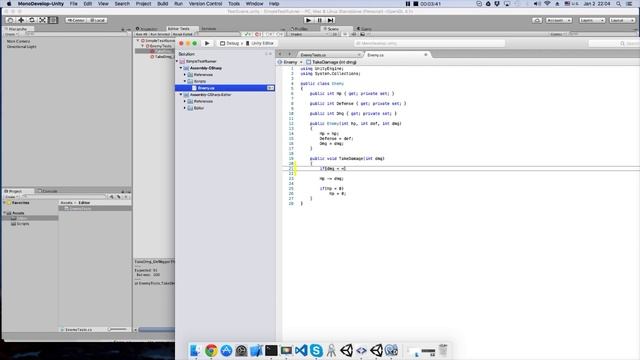Collapse Assembly-CSharp project node
640x360 pixels.
(x=181, y=68)
